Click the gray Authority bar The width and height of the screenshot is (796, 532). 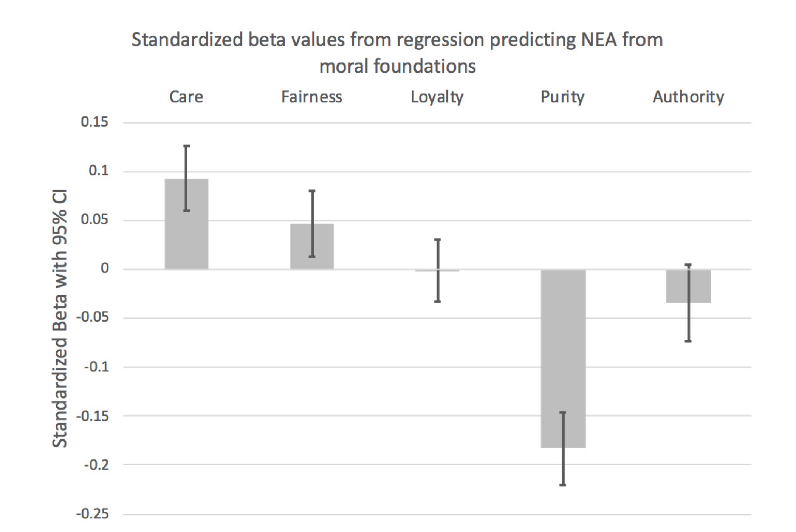(x=699, y=286)
